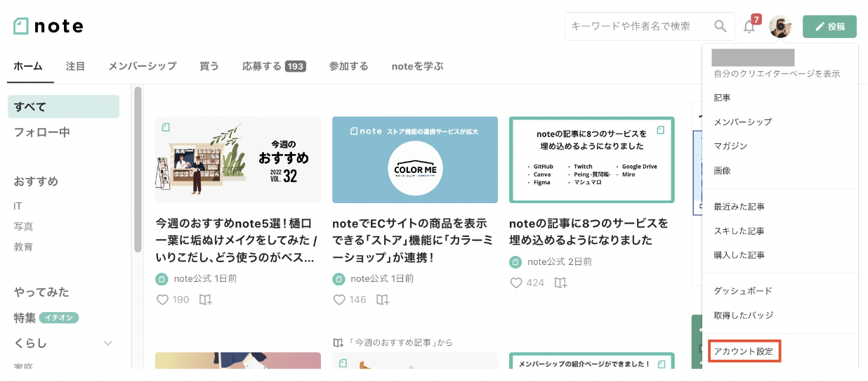Open article 今週のおすすめnote5選 title
This screenshot has height=381, width=868.
click(x=237, y=240)
